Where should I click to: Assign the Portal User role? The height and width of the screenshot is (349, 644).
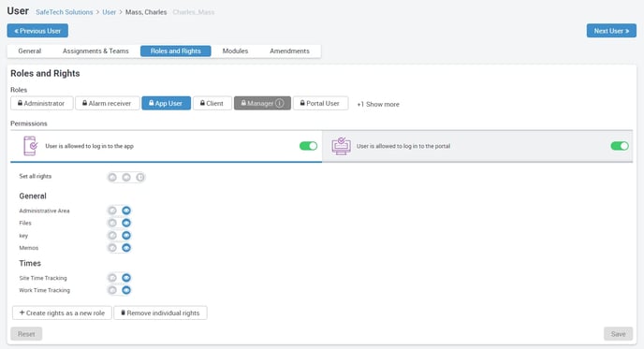320,103
